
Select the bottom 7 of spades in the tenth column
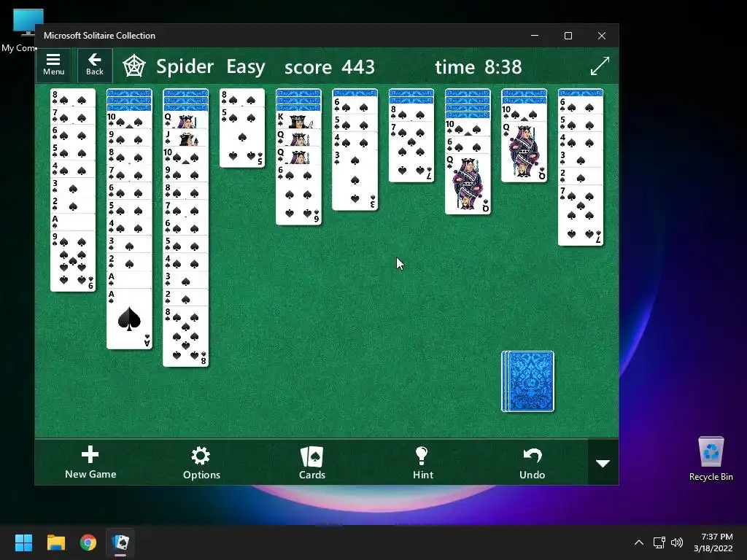point(580,216)
